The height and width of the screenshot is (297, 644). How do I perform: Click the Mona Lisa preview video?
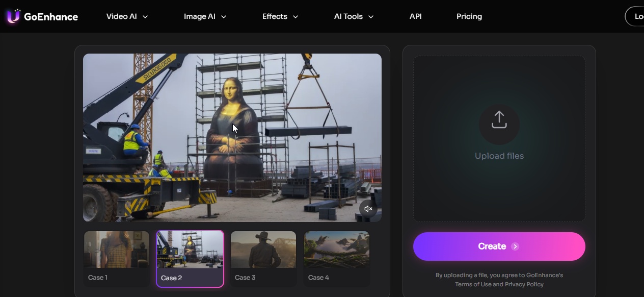pyautogui.click(x=232, y=138)
